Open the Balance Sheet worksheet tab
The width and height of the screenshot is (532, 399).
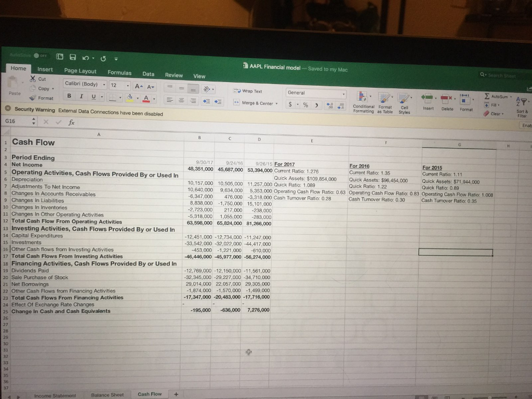click(107, 394)
